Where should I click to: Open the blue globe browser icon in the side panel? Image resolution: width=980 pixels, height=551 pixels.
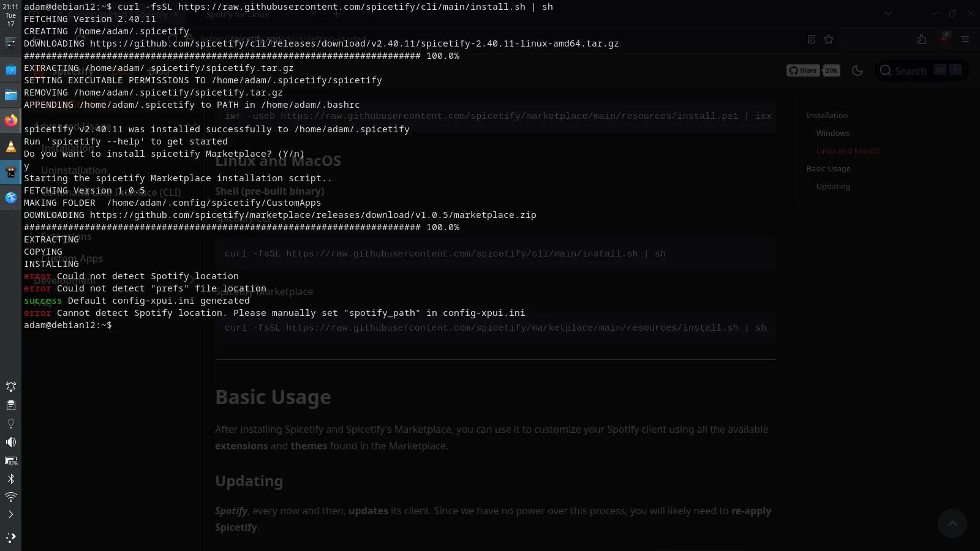point(10,197)
